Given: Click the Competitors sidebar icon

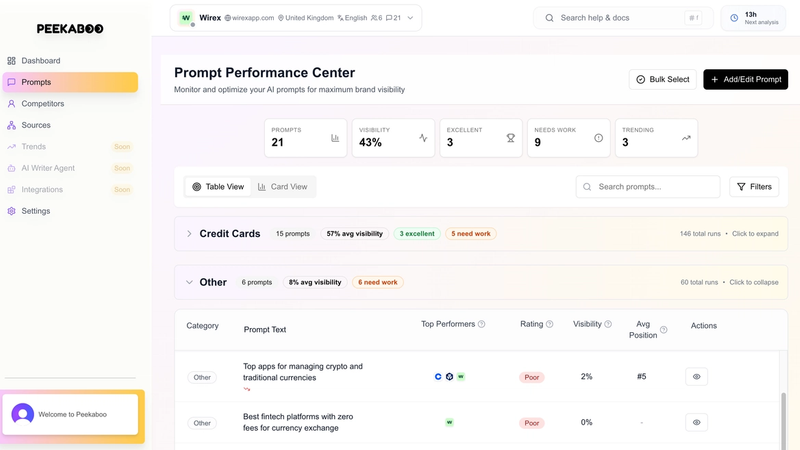Looking at the screenshot, I should point(11,104).
